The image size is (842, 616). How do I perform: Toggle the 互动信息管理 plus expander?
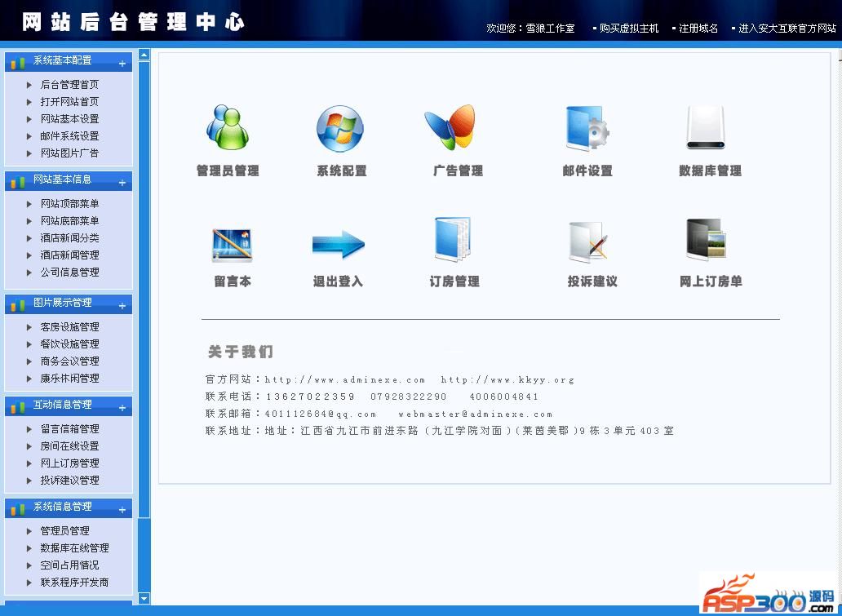pos(122,408)
